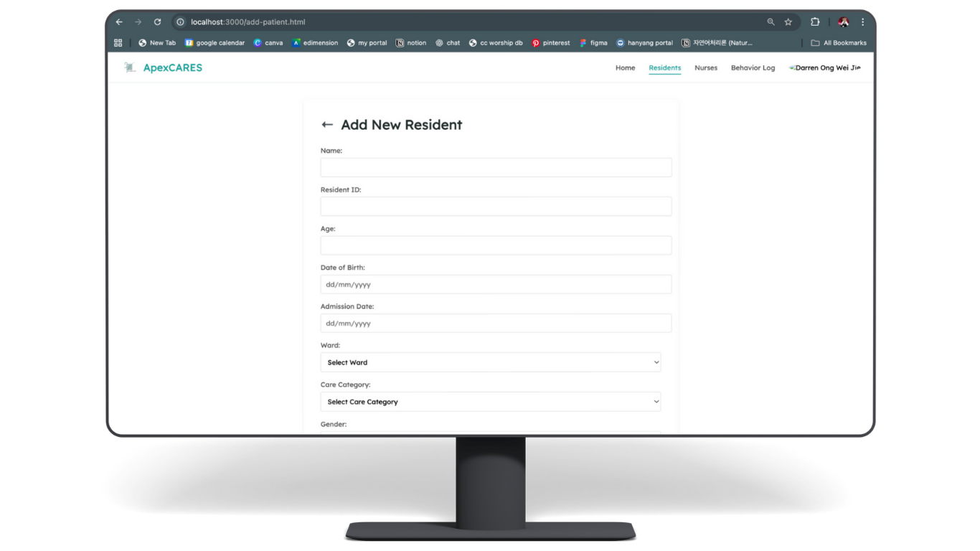Image resolution: width=980 pixels, height=551 pixels.
Task: Open the browser extensions puzzle icon
Action: click(815, 22)
